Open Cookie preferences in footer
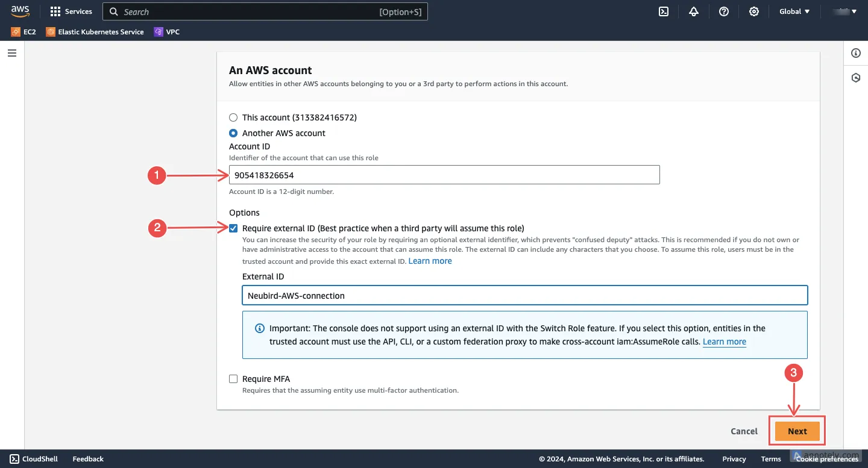Screen dimensions: 868x468 point(827,459)
